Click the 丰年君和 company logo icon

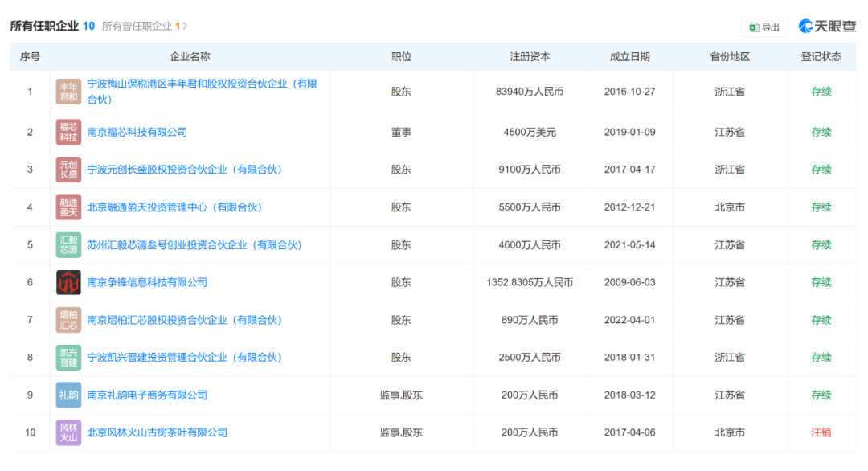(x=68, y=92)
